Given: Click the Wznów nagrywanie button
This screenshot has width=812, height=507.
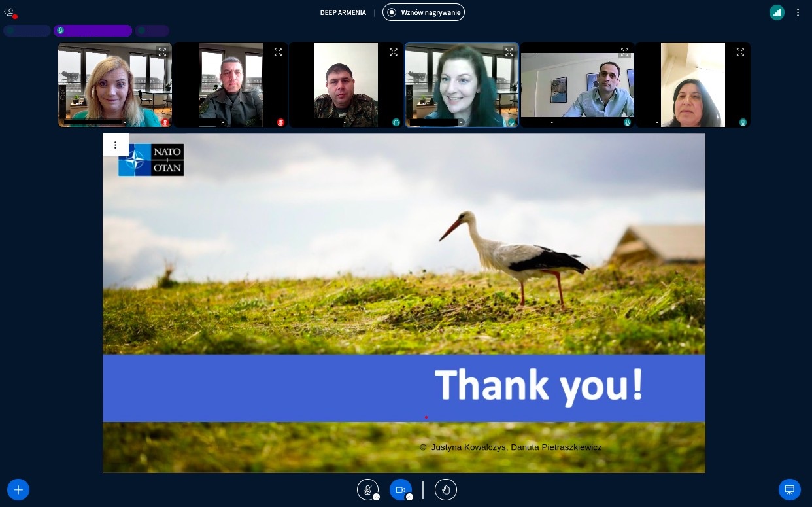Looking at the screenshot, I should click(423, 12).
